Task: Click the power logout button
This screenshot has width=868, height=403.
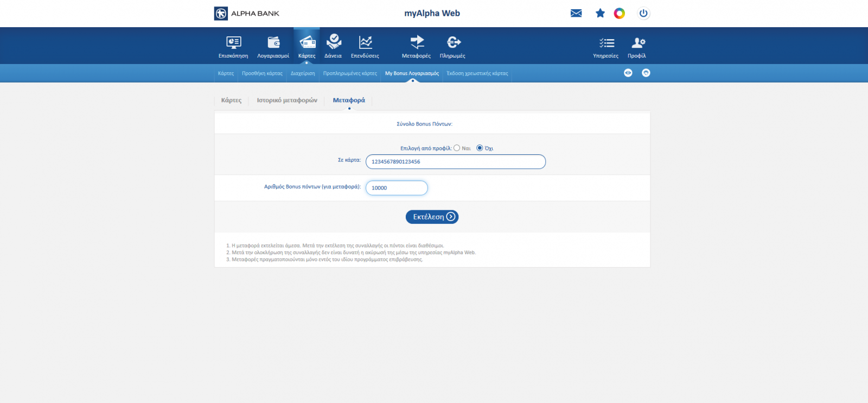Action: (643, 14)
